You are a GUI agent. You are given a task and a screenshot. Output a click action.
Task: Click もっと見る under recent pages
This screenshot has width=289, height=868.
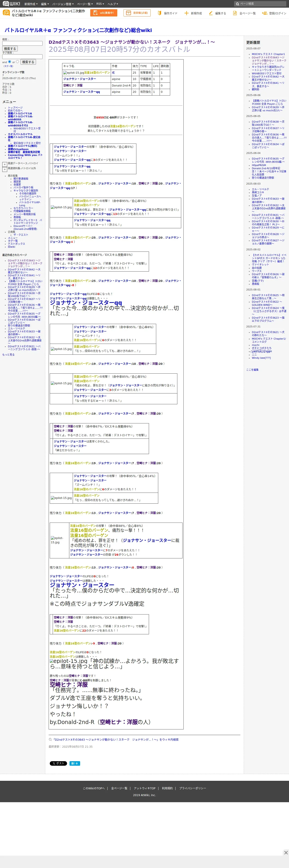8,355
